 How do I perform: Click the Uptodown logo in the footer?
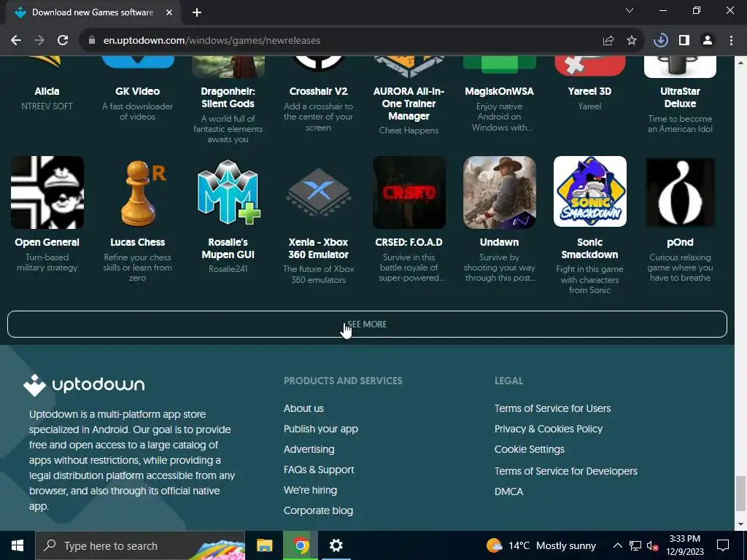click(x=84, y=385)
